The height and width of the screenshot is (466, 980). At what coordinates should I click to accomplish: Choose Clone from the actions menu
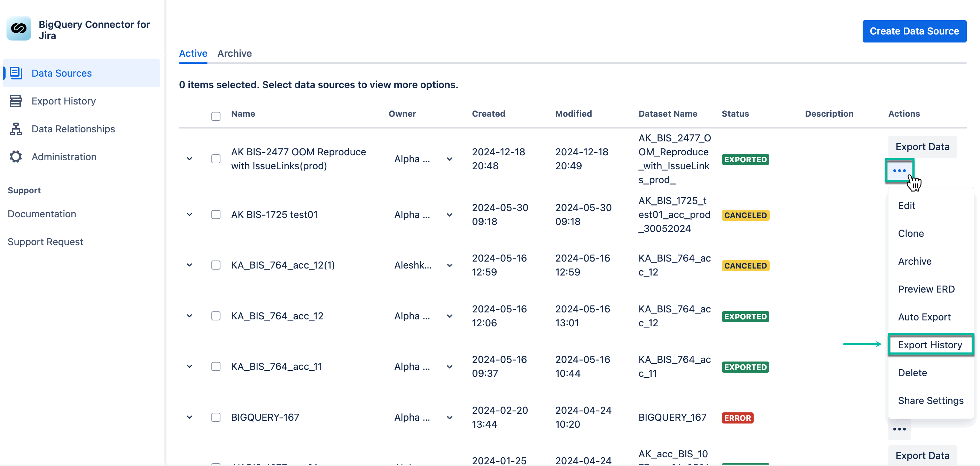click(x=931, y=233)
